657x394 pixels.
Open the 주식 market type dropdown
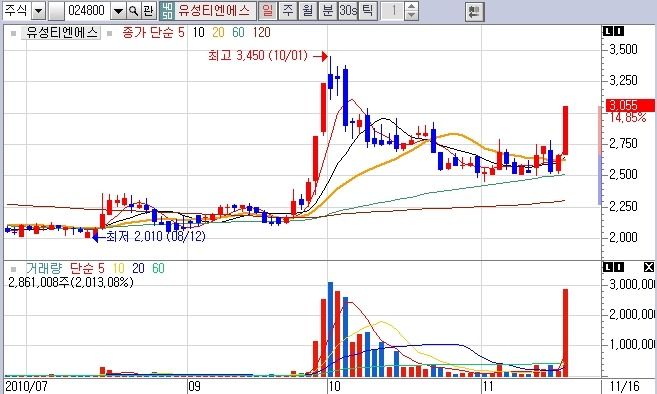(x=39, y=11)
